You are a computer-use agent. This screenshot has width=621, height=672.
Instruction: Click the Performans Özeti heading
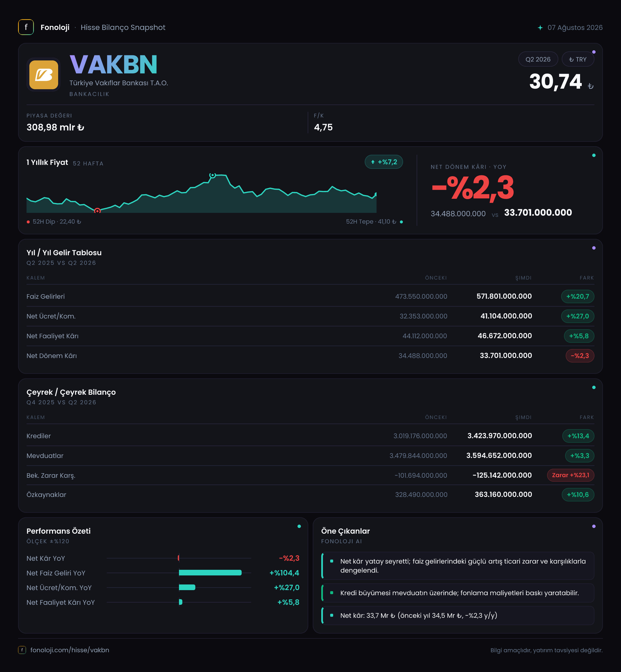tap(58, 531)
